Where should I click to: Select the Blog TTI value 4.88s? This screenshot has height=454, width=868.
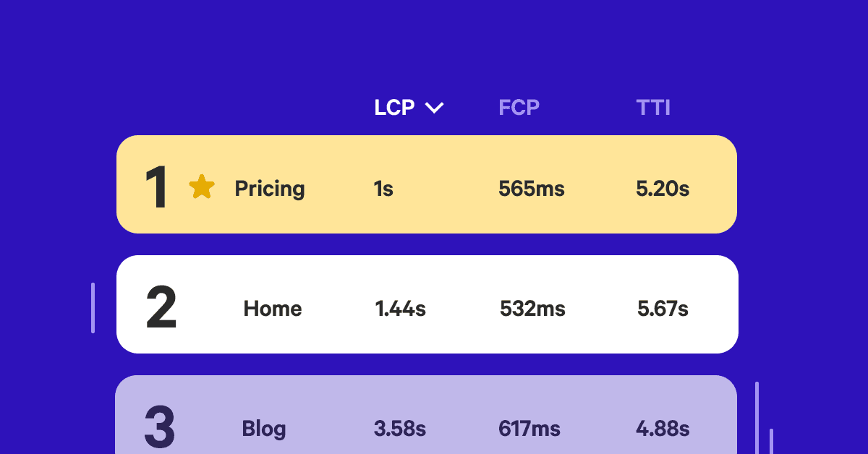pos(663,428)
